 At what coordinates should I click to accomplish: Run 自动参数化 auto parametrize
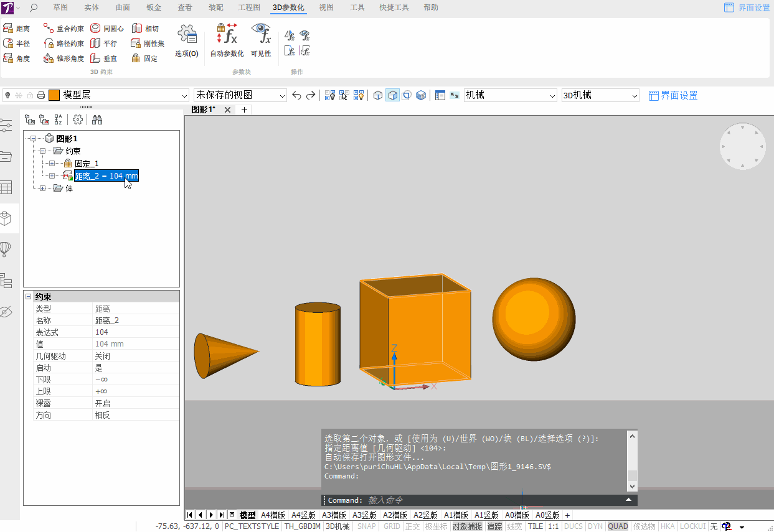coord(227,40)
